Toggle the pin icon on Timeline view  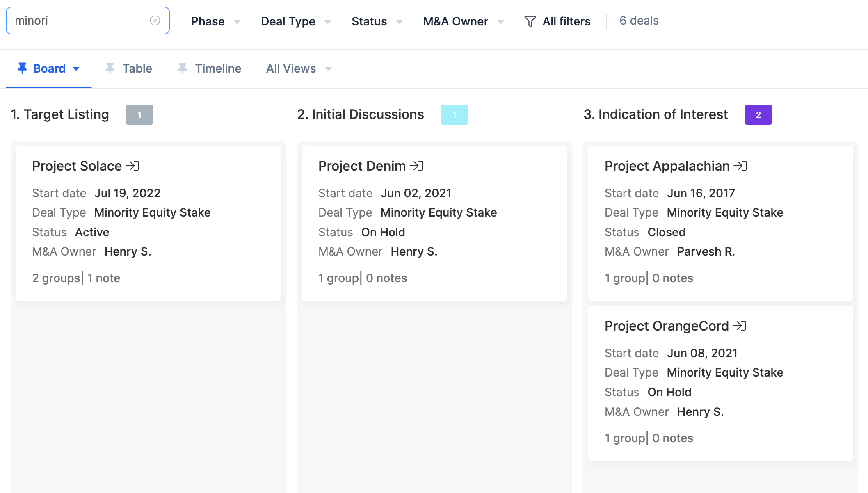[x=183, y=68]
